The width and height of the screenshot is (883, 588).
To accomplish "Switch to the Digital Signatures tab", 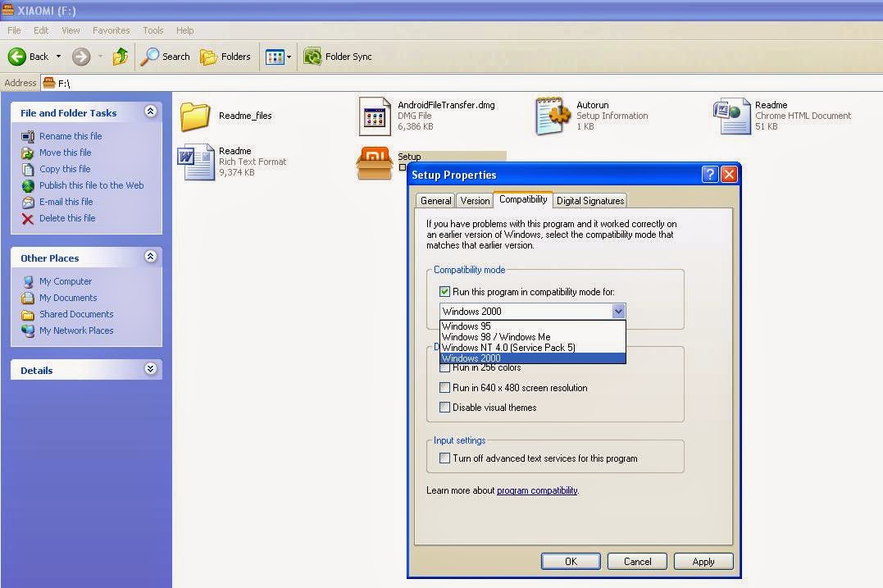I will [x=590, y=200].
